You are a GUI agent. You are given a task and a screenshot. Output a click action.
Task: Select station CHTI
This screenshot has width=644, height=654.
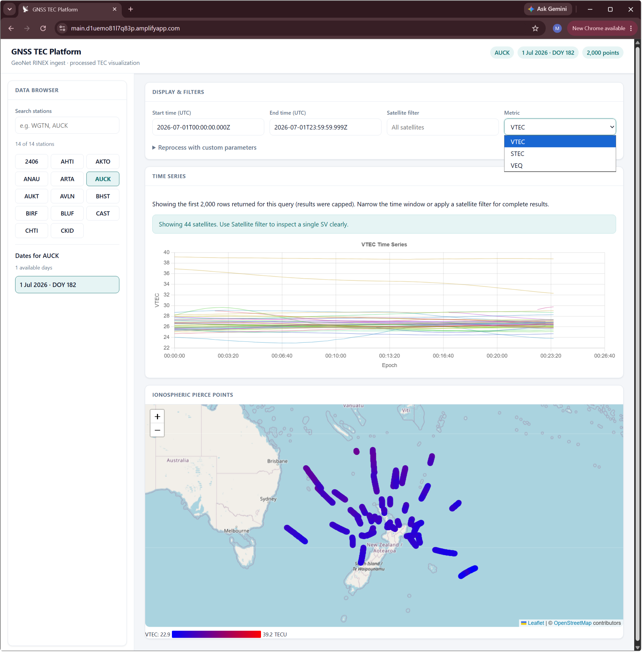[x=32, y=231]
